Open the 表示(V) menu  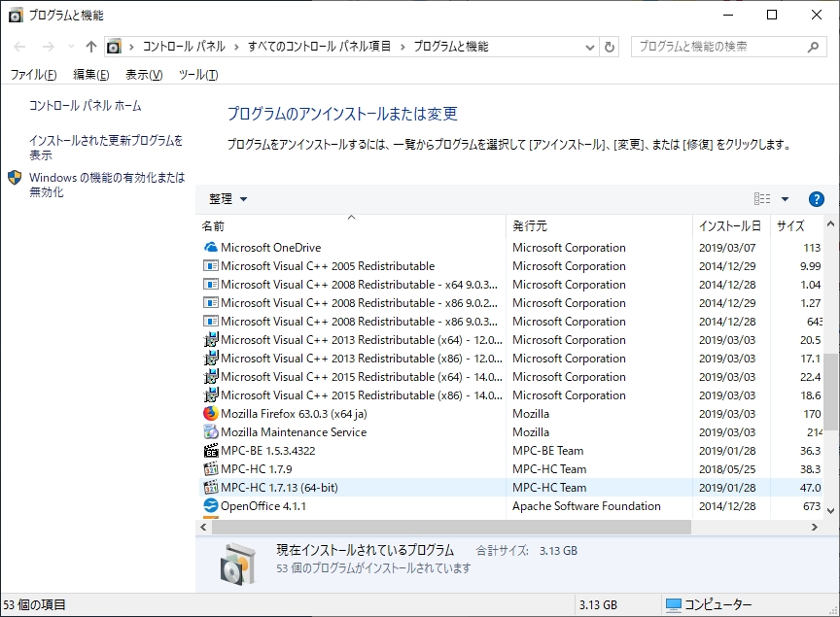click(144, 75)
